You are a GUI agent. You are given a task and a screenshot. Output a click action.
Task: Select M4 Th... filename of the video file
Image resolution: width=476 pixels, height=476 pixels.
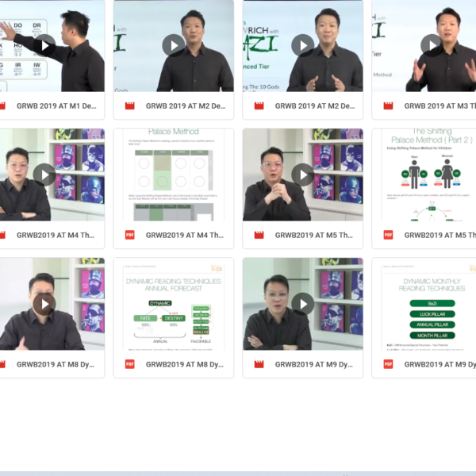56,236
